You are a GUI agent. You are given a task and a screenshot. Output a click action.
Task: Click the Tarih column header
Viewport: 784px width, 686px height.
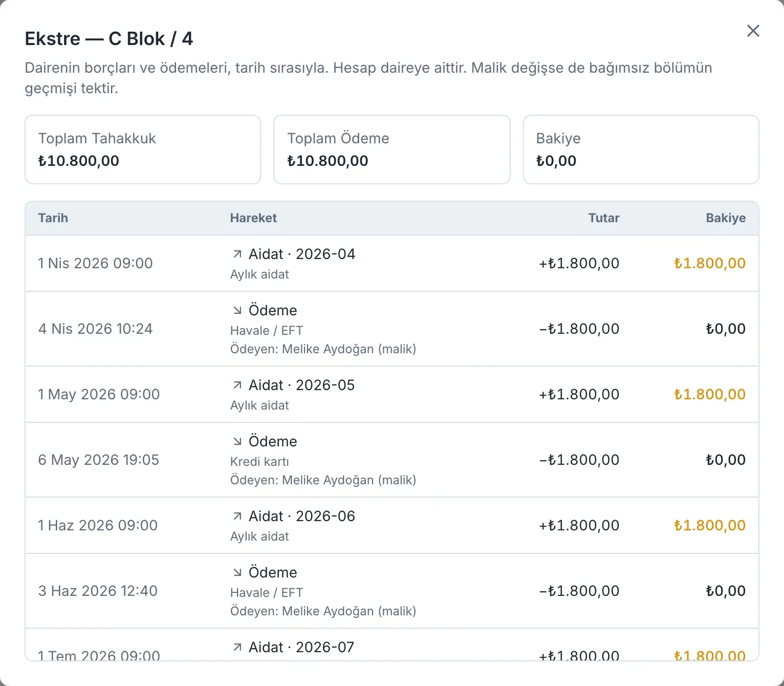[x=53, y=218]
